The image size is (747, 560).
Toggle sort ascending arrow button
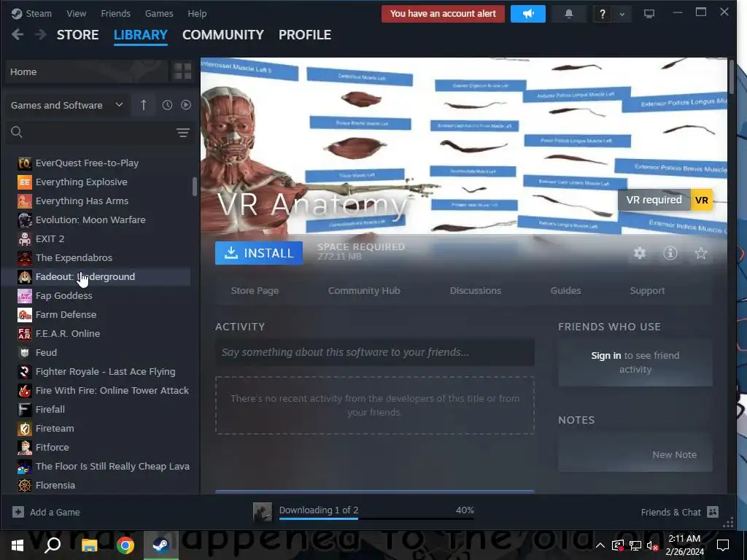(x=144, y=105)
